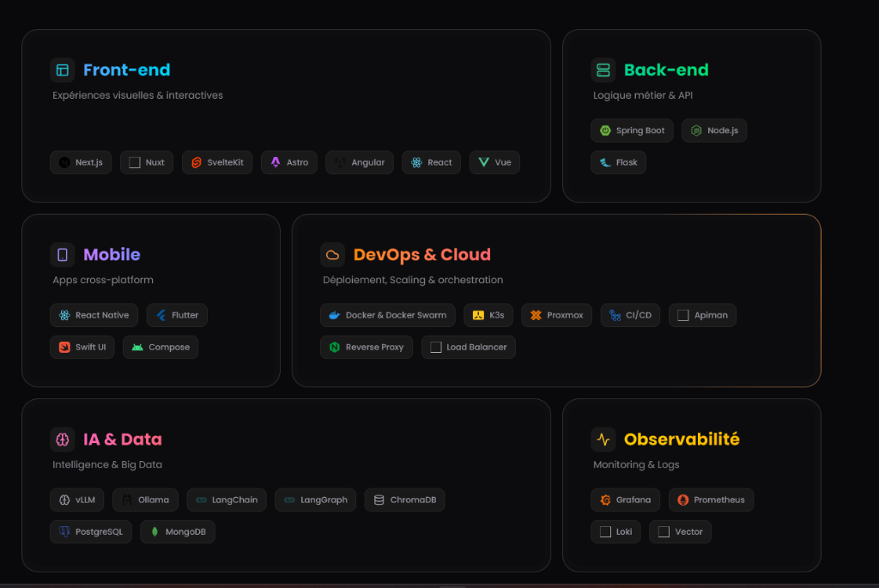Click the Docker whale icon

tap(335, 316)
